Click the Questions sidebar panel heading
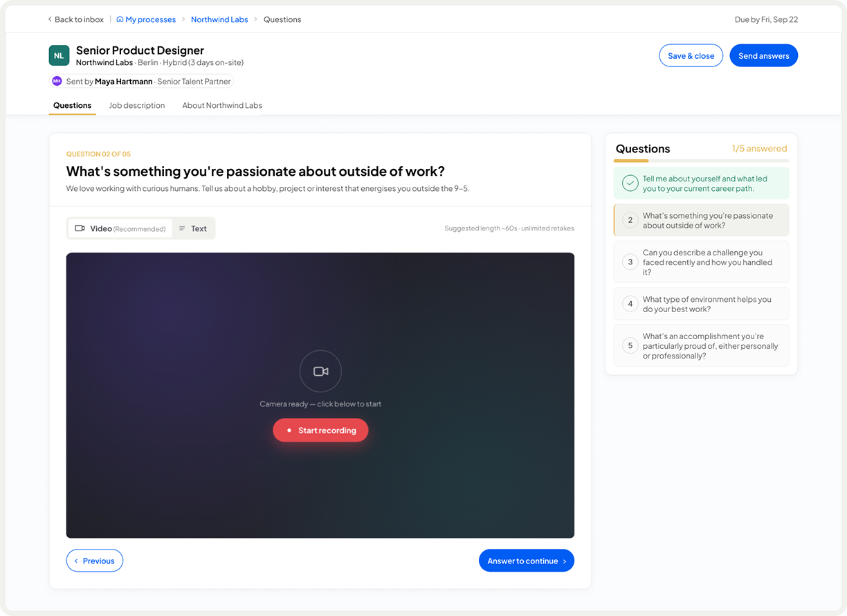The image size is (847, 616). 643,148
